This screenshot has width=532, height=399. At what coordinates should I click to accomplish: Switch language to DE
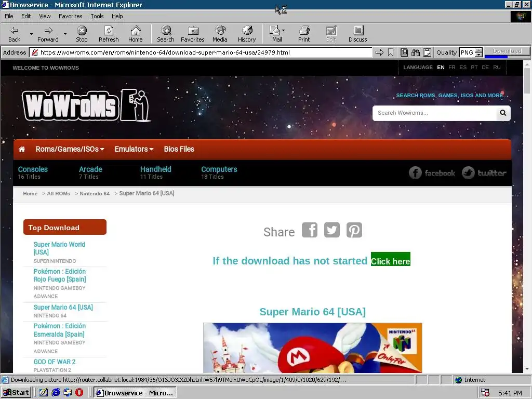[x=485, y=67]
